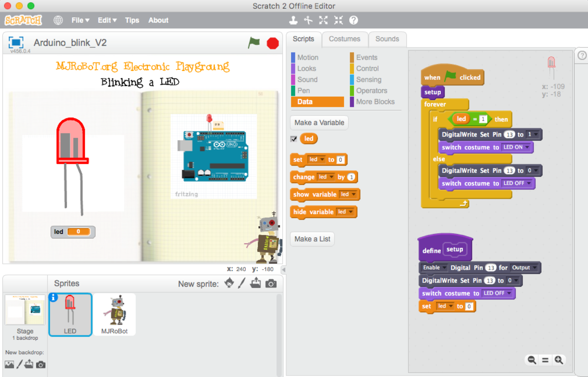Click the led reporter block in palette

tap(308, 139)
